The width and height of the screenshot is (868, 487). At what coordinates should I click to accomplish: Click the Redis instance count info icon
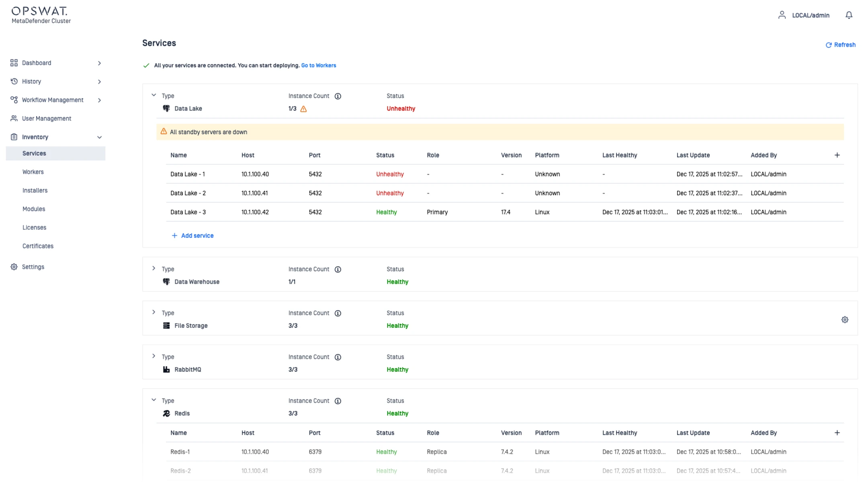click(338, 401)
